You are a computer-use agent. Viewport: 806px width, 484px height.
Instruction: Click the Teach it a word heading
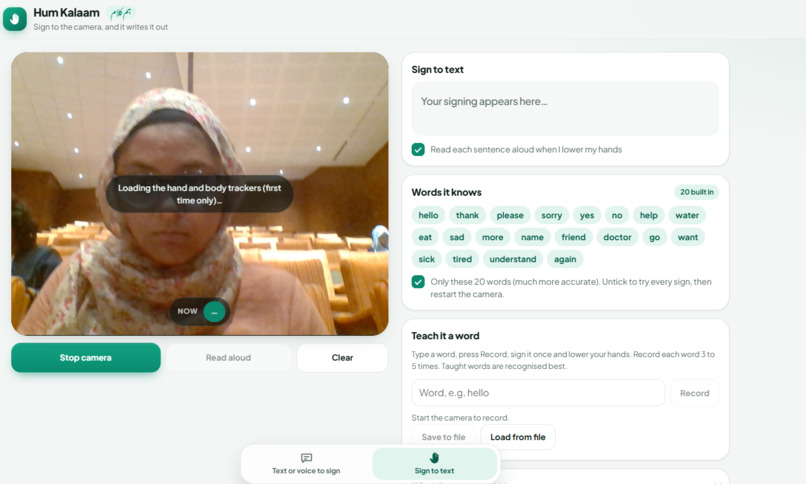[445, 336]
